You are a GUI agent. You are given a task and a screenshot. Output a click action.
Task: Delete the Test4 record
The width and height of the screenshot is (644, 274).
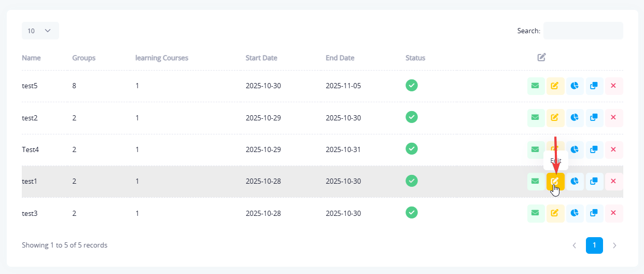(x=613, y=150)
